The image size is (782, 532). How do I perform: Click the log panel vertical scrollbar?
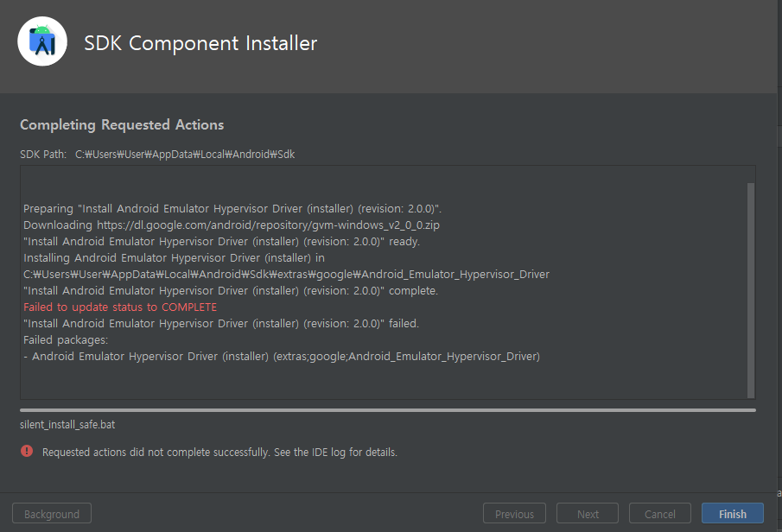point(751,291)
